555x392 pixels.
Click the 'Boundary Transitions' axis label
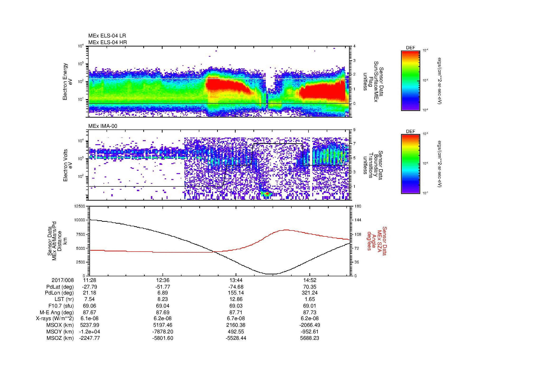[x=373, y=165]
